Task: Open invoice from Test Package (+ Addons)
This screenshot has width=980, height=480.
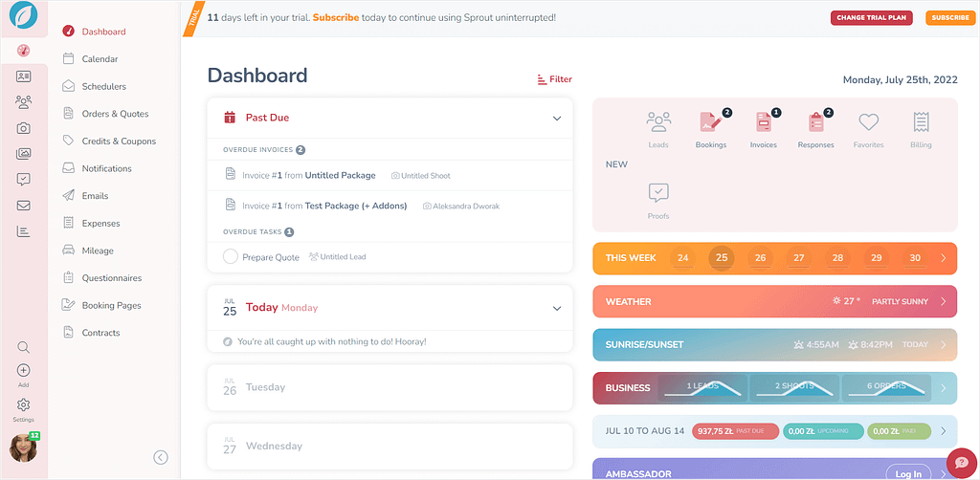Action: tap(324, 206)
